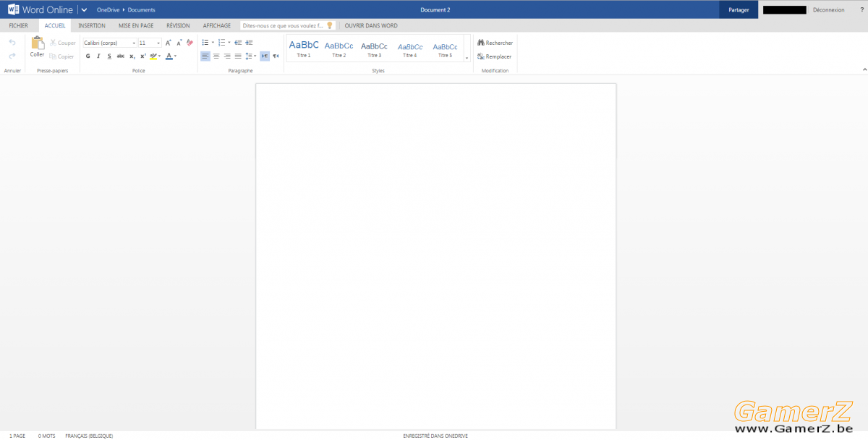Change language via FRANÇAIS (BELGIQUE)

tap(89, 436)
